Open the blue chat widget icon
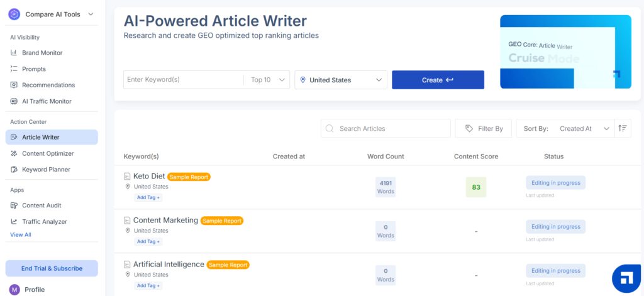The width and height of the screenshot is (644, 296). coord(627,279)
